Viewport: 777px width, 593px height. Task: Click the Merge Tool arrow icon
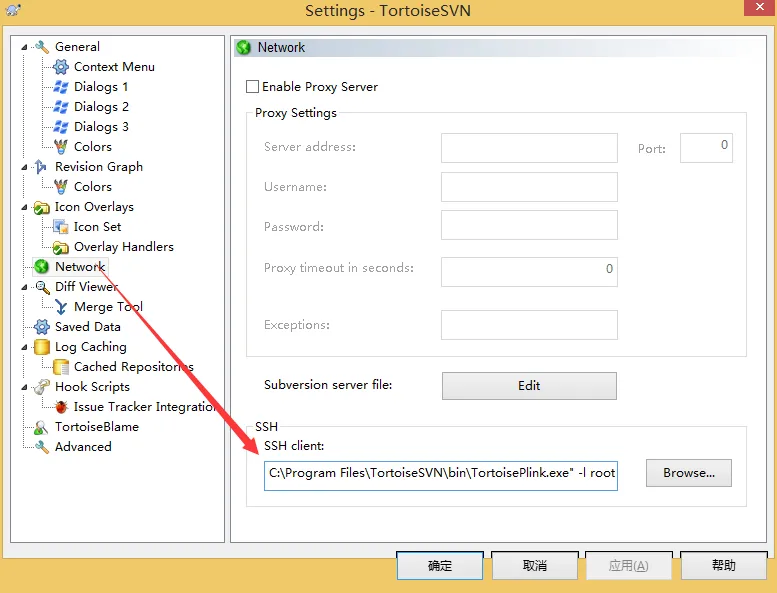tap(60, 307)
